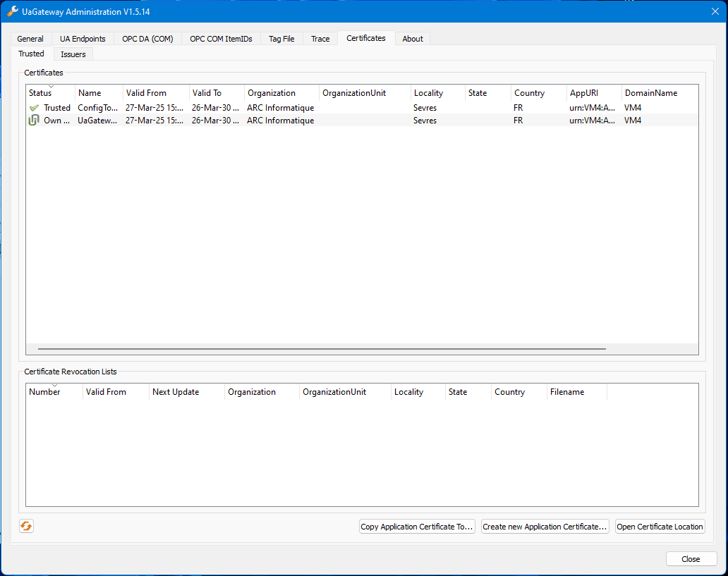Click State header in Certificates list

488,93
